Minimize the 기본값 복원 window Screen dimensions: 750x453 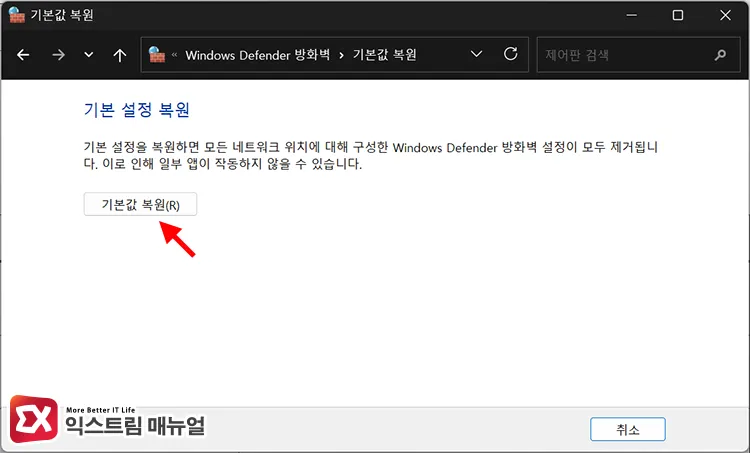(x=631, y=15)
